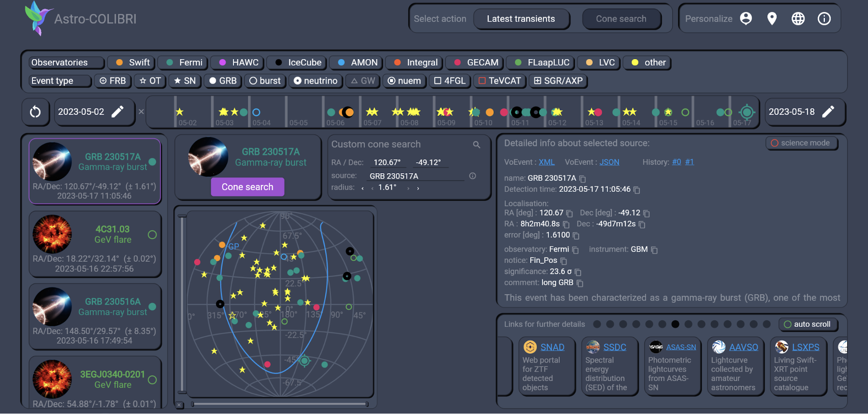This screenshot has height=414, width=868.
Task: Copy the RA [deg] 120.67 value
Action: [x=569, y=214]
